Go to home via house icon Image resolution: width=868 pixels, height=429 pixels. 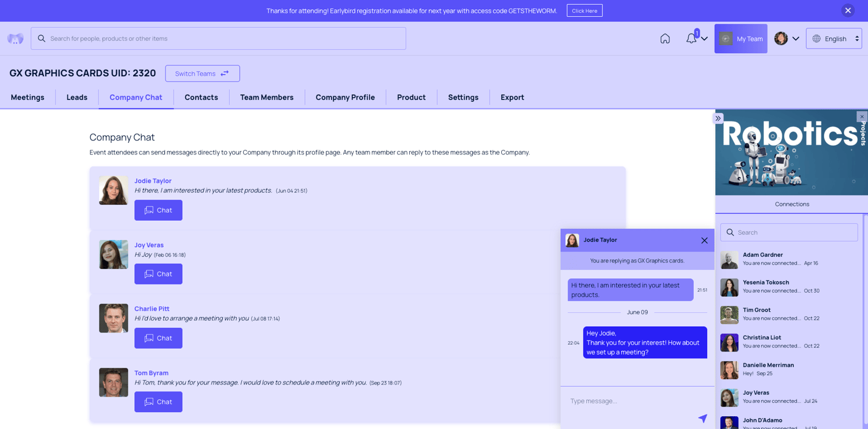pos(665,39)
